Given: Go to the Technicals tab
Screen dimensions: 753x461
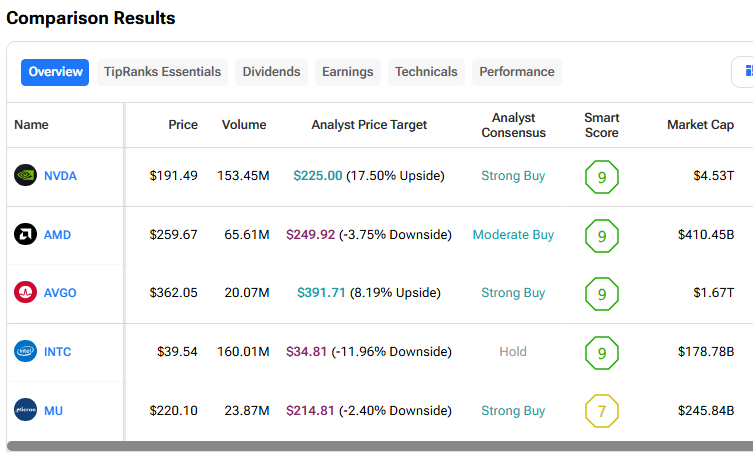Looking at the screenshot, I should point(426,72).
